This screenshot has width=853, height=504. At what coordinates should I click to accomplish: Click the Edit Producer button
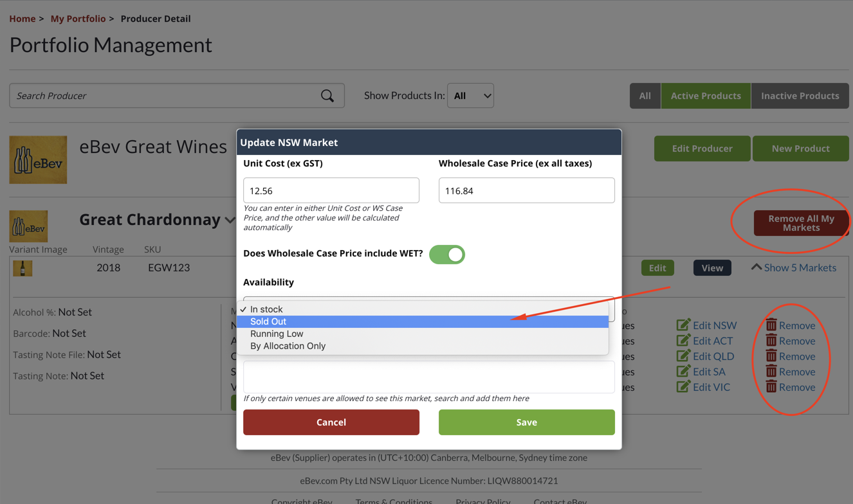702,148
